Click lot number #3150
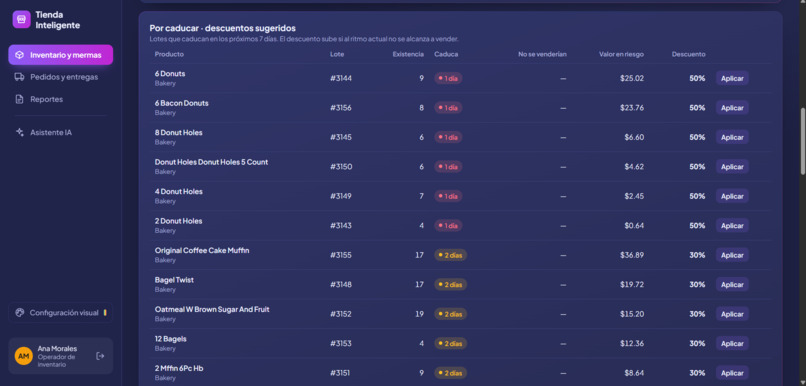Image resolution: width=806 pixels, height=386 pixels. click(x=341, y=167)
